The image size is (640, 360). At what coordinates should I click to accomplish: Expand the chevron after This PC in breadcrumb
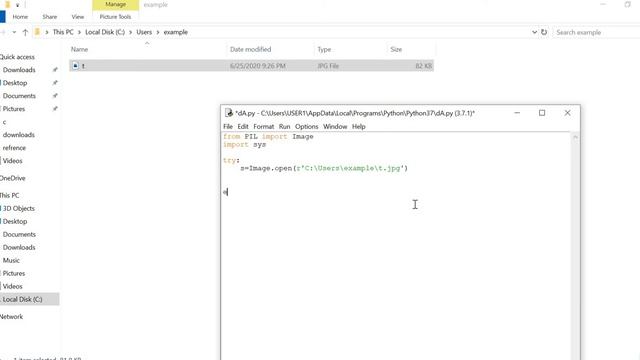pyautogui.click(x=79, y=32)
